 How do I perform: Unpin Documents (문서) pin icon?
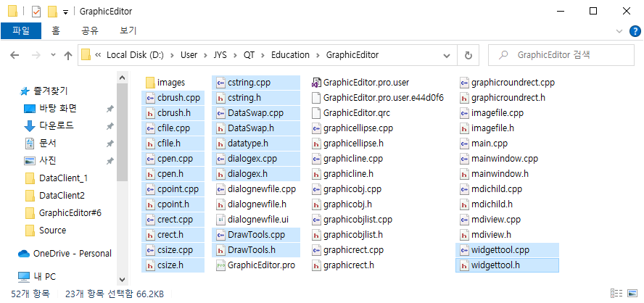click(x=110, y=144)
